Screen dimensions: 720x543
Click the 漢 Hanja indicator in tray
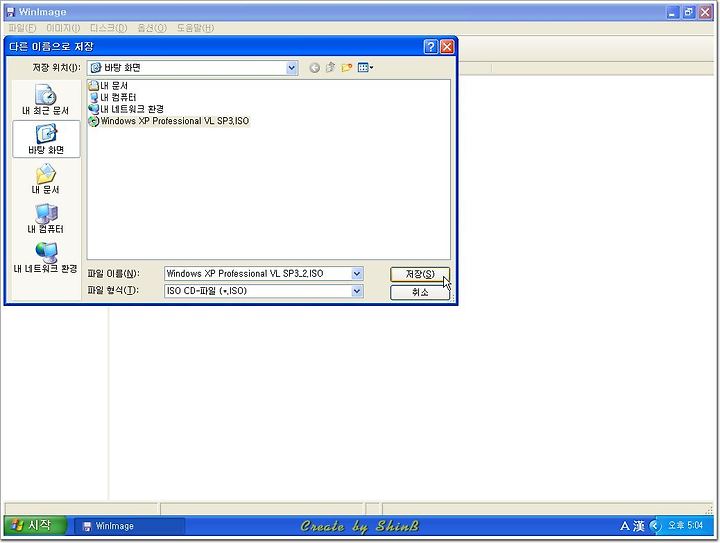coord(639,526)
